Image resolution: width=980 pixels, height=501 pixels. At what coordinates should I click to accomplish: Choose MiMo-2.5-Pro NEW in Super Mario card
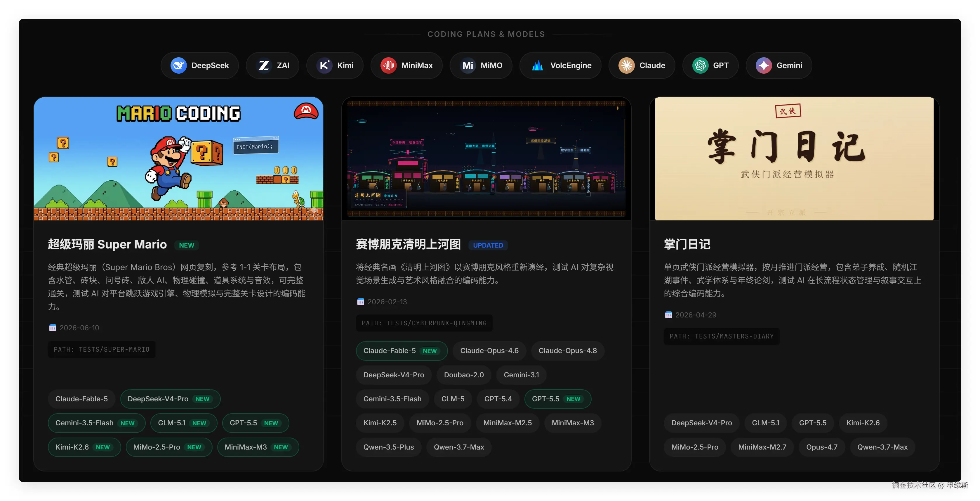[169, 447]
